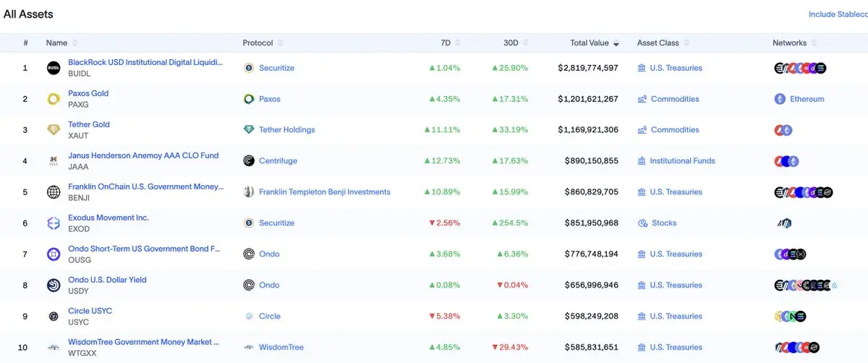The image size is (868, 363).
Task: Click the Ondo OUSG token icon
Action: [x=54, y=255]
